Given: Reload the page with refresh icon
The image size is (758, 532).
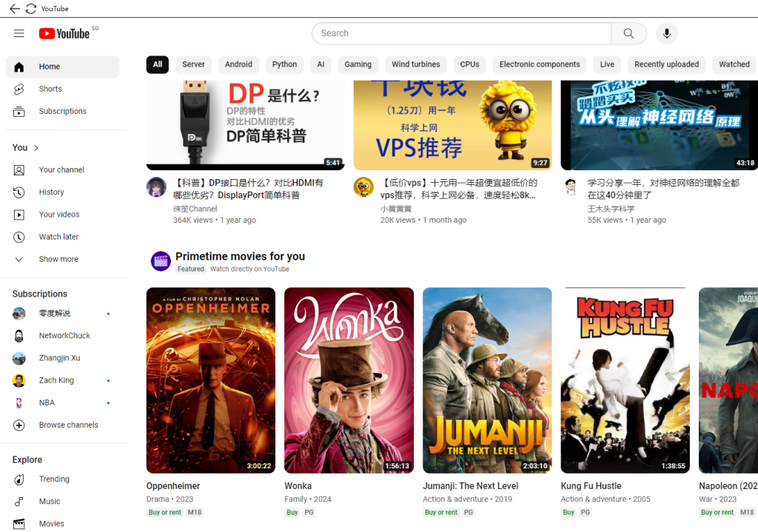Looking at the screenshot, I should (x=31, y=9).
